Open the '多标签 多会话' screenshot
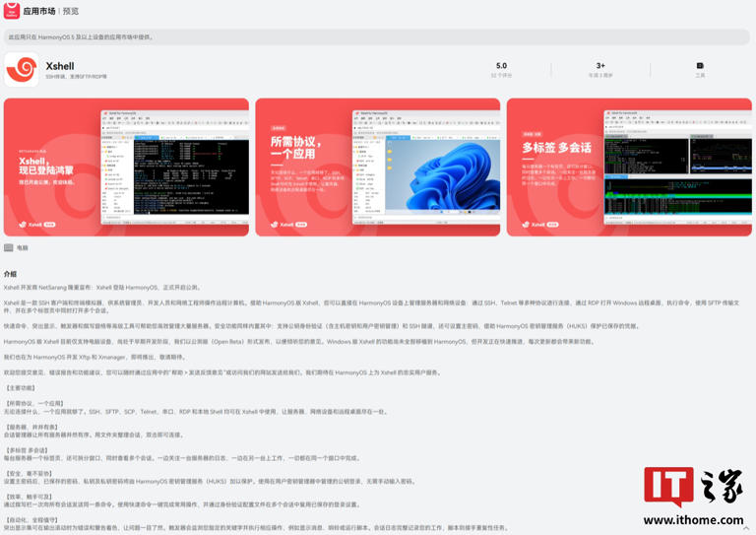The image size is (756, 535). pyautogui.click(x=629, y=167)
